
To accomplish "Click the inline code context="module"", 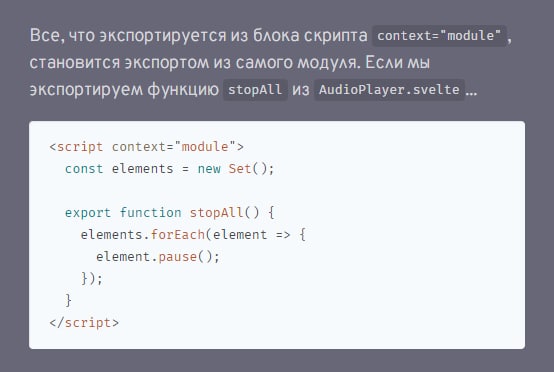I will 439,36.
